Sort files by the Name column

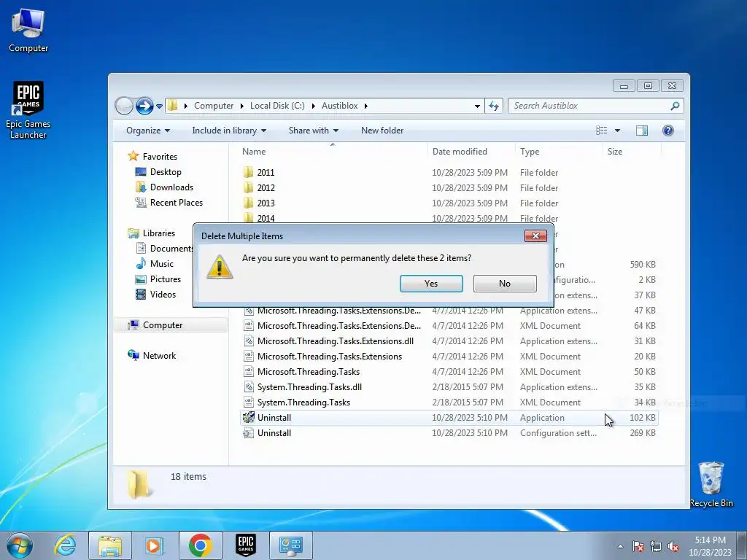(333, 152)
